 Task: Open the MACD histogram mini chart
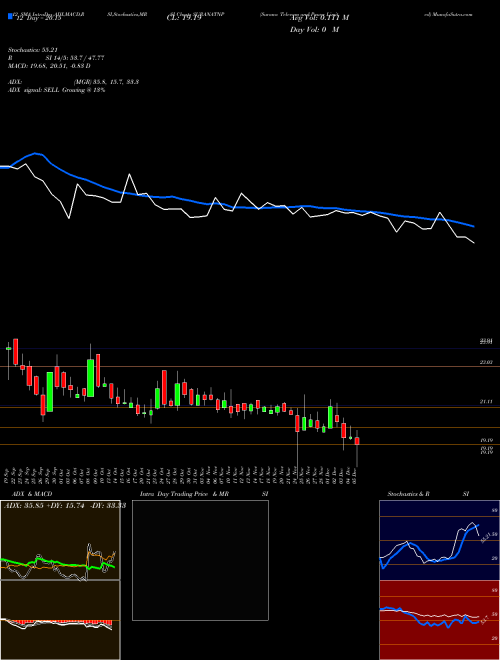(x=60, y=620)
